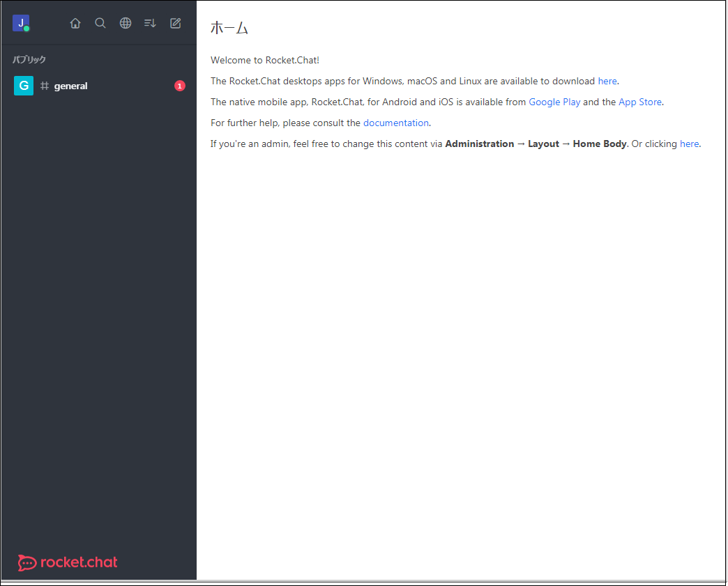Open the documentation link
Viewport: 728px width, 586px height.
396,123
